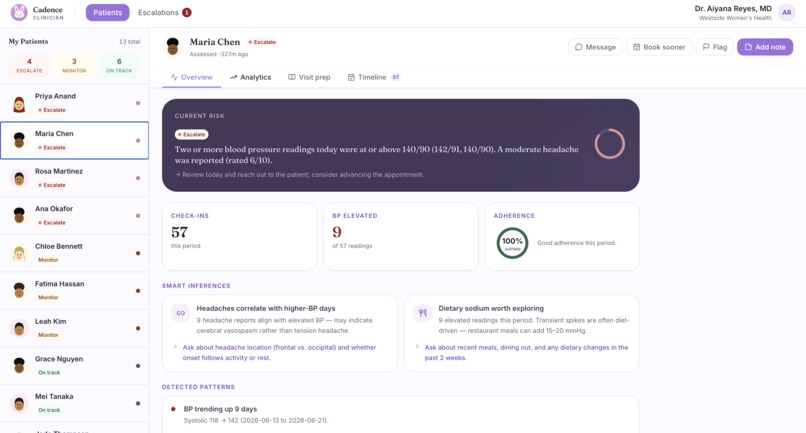Click Maria Chen's header avatar
Screen dimensions: 806x433
[173, 46]
